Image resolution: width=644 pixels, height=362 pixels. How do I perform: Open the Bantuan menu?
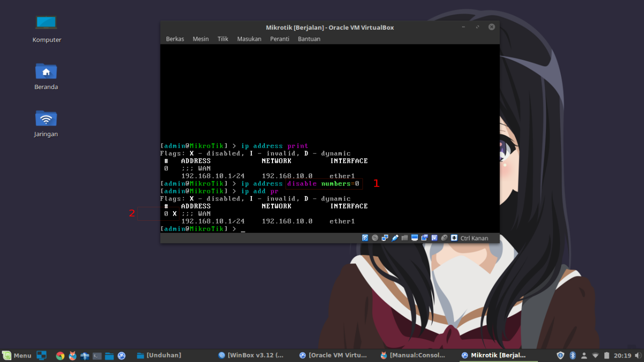[309, 39]
